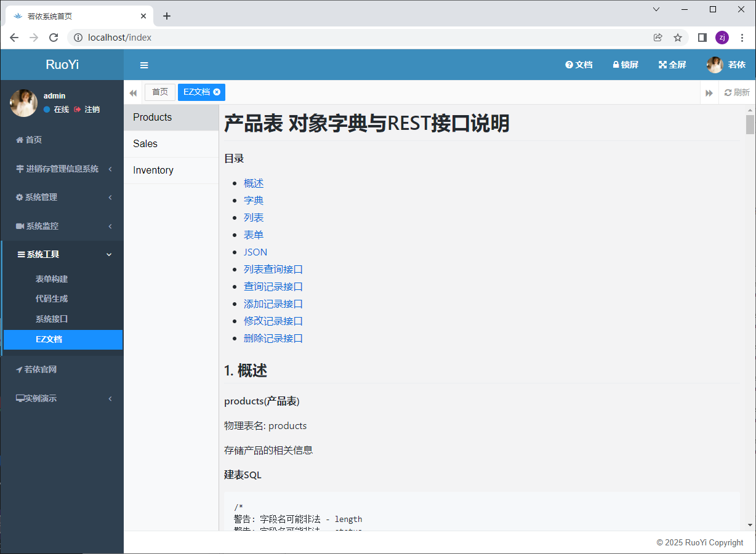The height and width of the screenshot is (554, 756).
Task: Enter fullscreen mode via 全屏
Action: pos(672,65)
